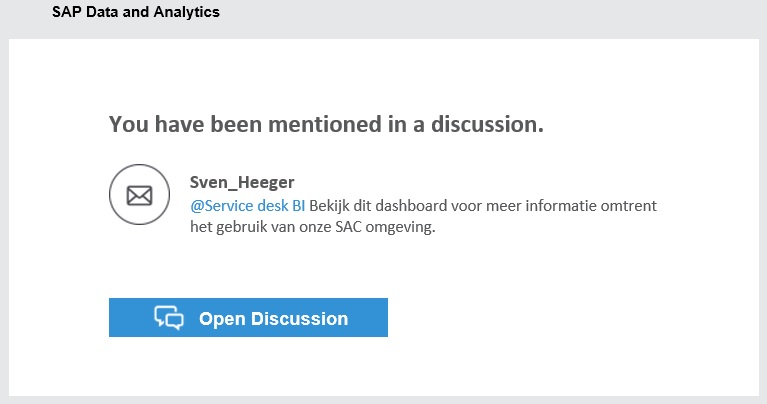The height and width of the screenshot is (404, 767).
Task: Click the SAP Data and Analytics title
Action: (136, 13)
